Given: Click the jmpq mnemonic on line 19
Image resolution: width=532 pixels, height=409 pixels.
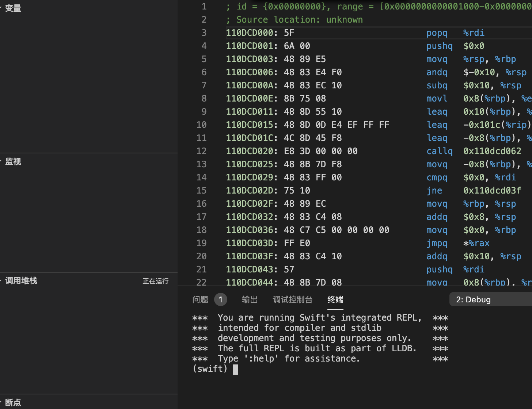Looking at the screenshot, I should (x=437, y=243).
